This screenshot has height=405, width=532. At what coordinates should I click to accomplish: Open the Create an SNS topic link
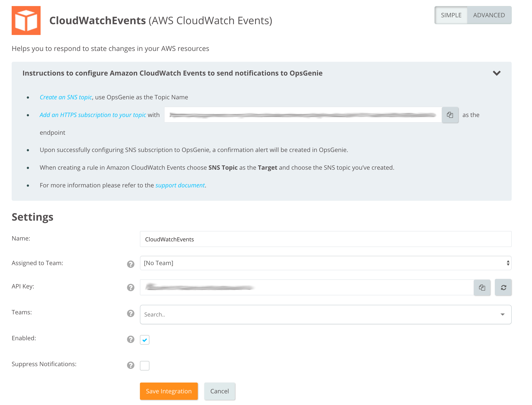[66, 97]
